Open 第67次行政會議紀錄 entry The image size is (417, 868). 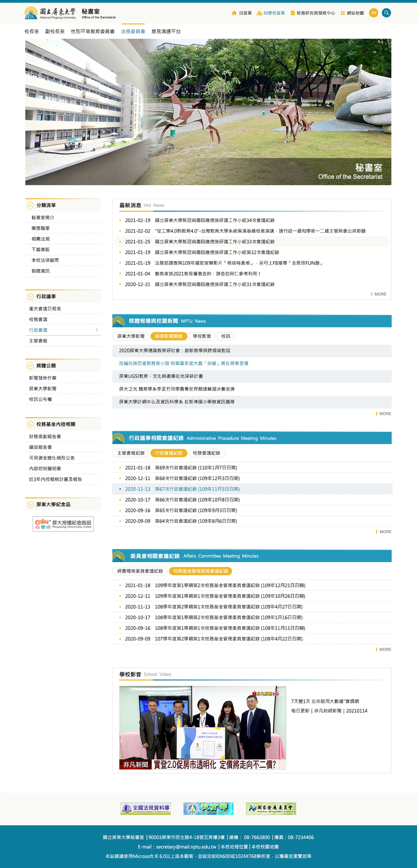[197, 489]
